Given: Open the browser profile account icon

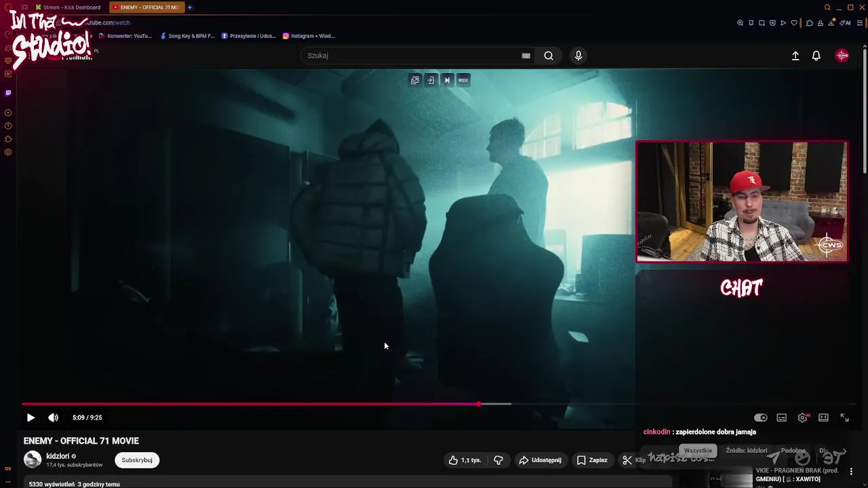Looking at the screenshot, I should pyautogui.click(x=821, y=23).
